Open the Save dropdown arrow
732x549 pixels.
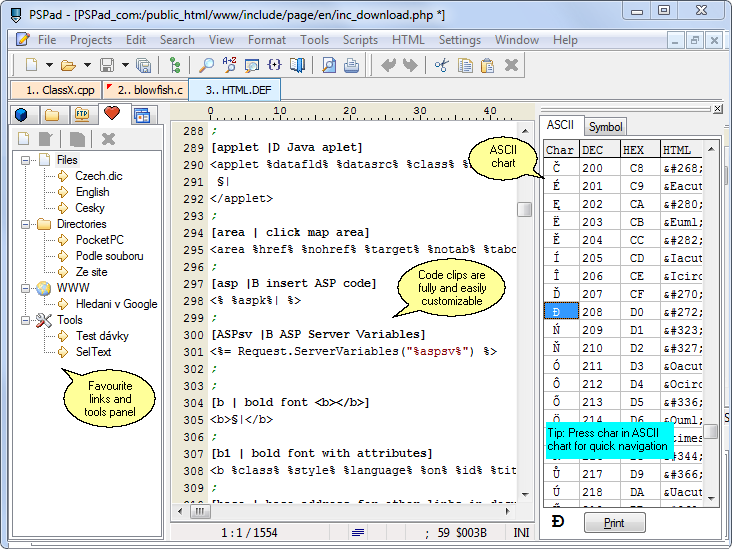click(125, 65)
